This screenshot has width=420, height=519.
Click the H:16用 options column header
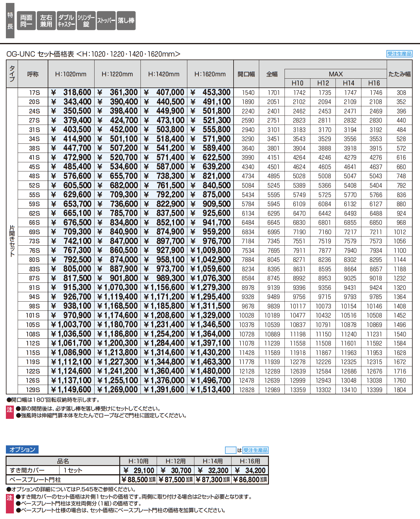pos(250,461)
